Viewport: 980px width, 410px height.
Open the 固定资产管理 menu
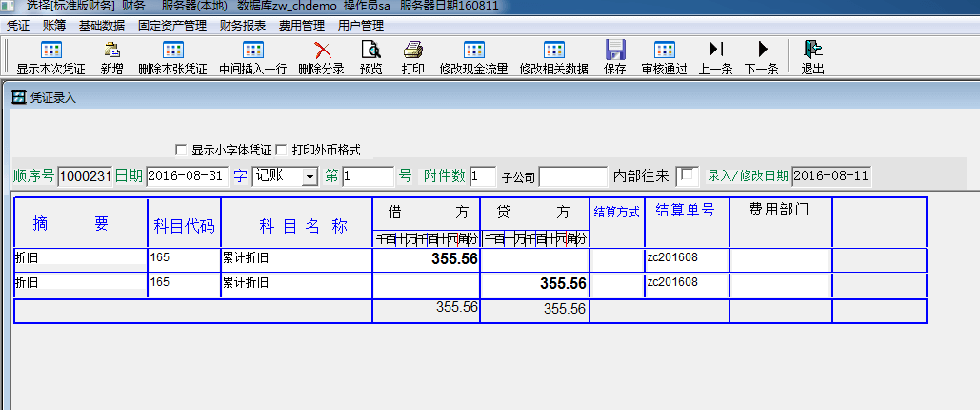click(x=171, y=25)
